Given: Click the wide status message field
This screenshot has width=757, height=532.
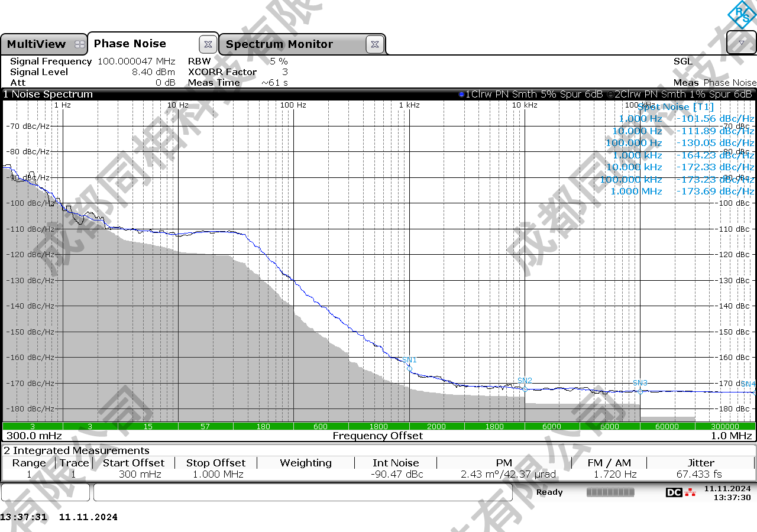Looking at the screenshot, I should pyautogui.click(x=308, y=492).
